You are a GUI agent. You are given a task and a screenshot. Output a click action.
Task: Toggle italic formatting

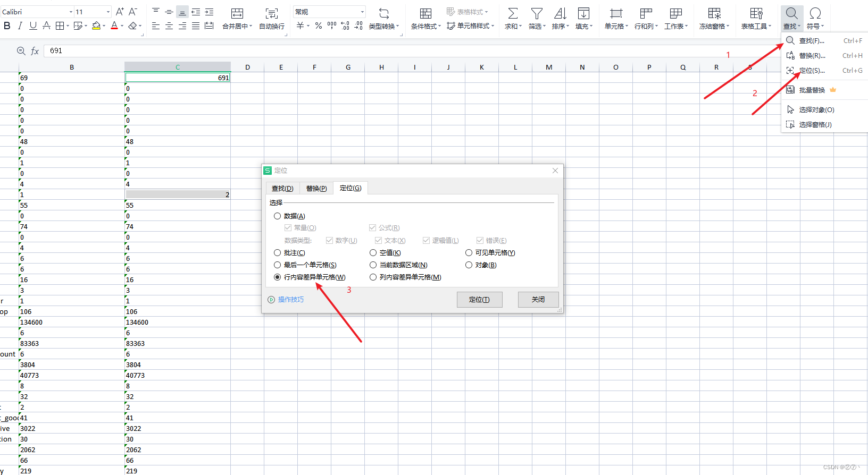[x=20, y=26]
